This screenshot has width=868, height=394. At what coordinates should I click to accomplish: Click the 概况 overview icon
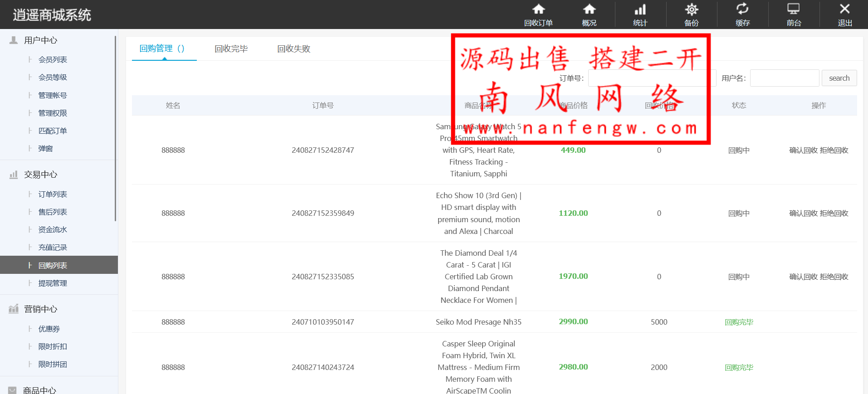(589, 10)
